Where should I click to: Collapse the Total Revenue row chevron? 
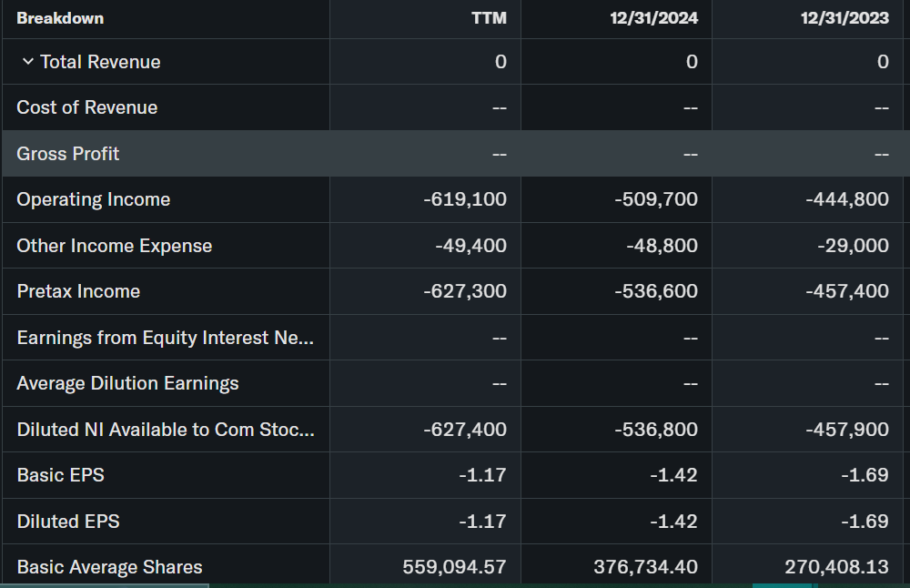click(x=27, y=62)
